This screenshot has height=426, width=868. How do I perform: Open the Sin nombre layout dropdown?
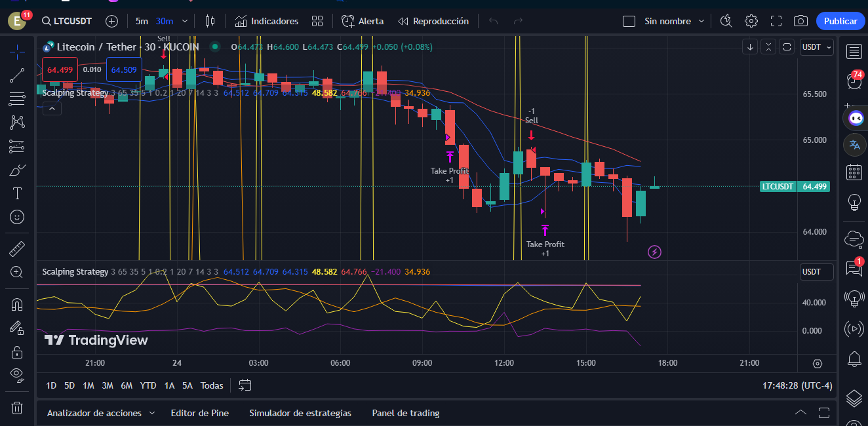(x=674, y=21)
